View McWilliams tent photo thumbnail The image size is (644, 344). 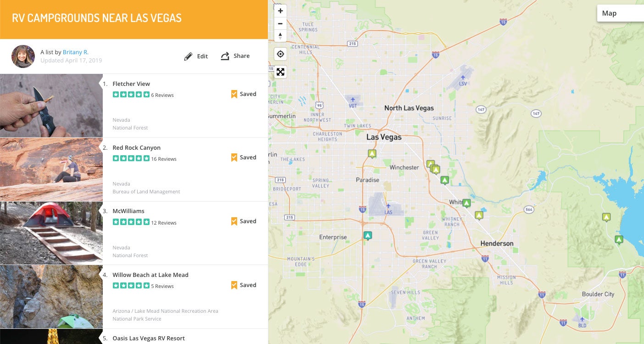(51, 233)
